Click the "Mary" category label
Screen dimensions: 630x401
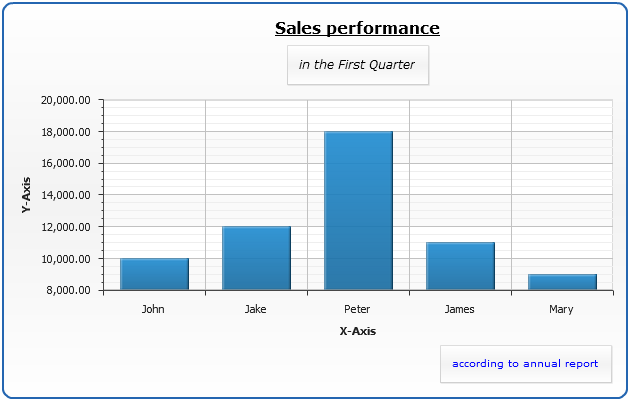coord(562,310)
